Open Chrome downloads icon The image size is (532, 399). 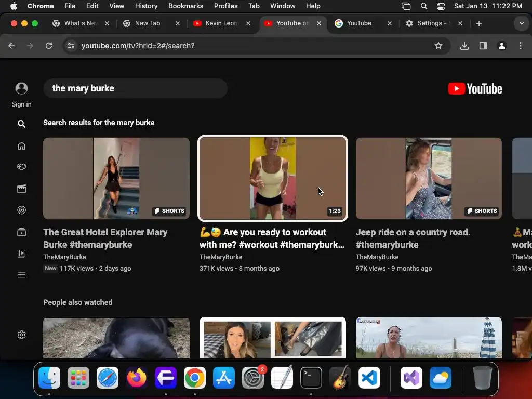(x=464, y=46)
